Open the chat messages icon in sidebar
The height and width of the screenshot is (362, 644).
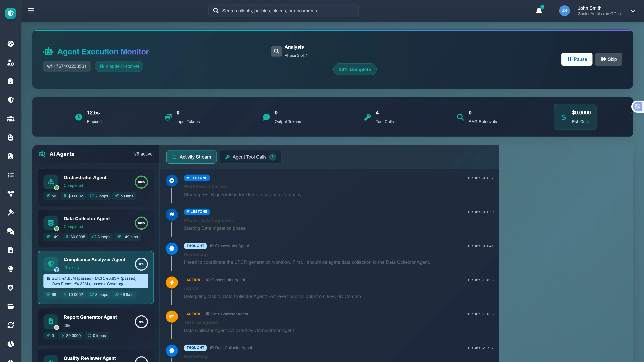tap(11, 231)
